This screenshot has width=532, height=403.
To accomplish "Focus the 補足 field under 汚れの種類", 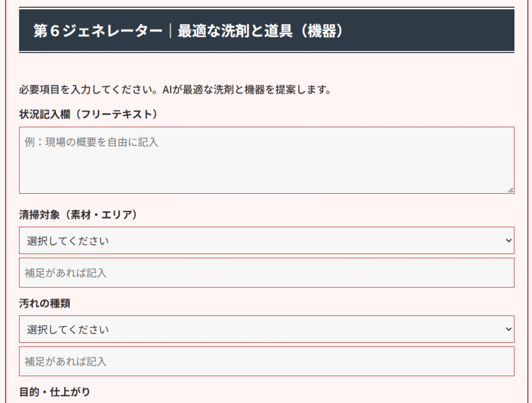I will [267, 361].
